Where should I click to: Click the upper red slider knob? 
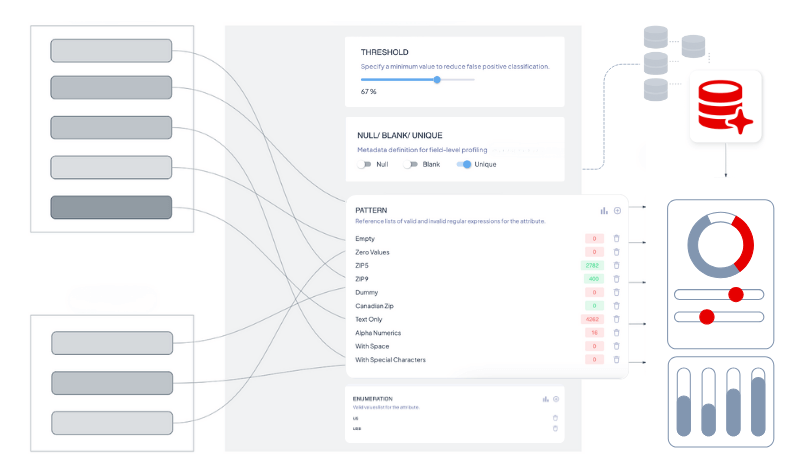click(736, 294)
